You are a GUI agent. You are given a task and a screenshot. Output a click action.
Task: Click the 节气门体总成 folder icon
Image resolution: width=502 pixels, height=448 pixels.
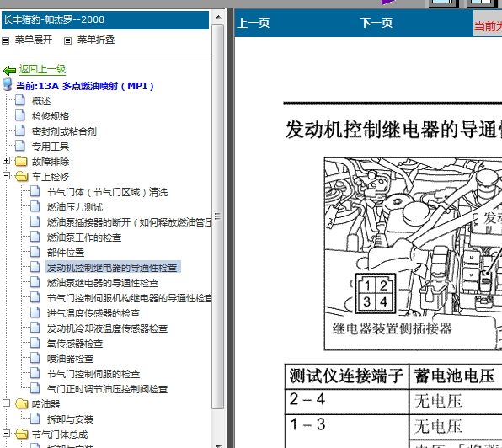pyautogui.click(x=21, y=434)
